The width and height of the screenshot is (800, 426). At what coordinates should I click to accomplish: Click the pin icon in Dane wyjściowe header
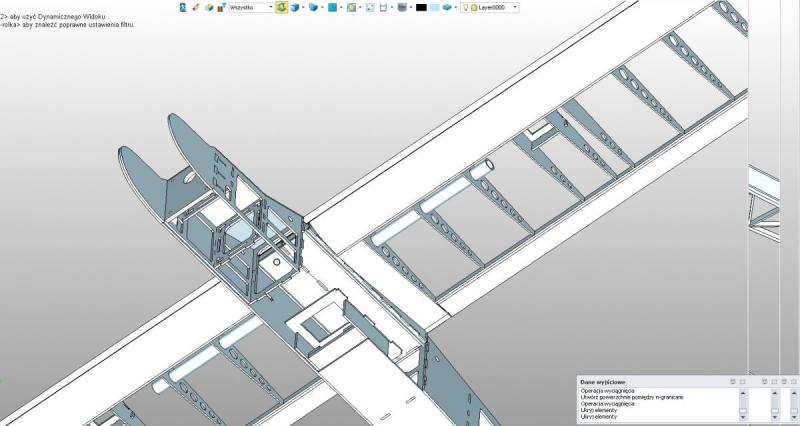click(733, 381)
